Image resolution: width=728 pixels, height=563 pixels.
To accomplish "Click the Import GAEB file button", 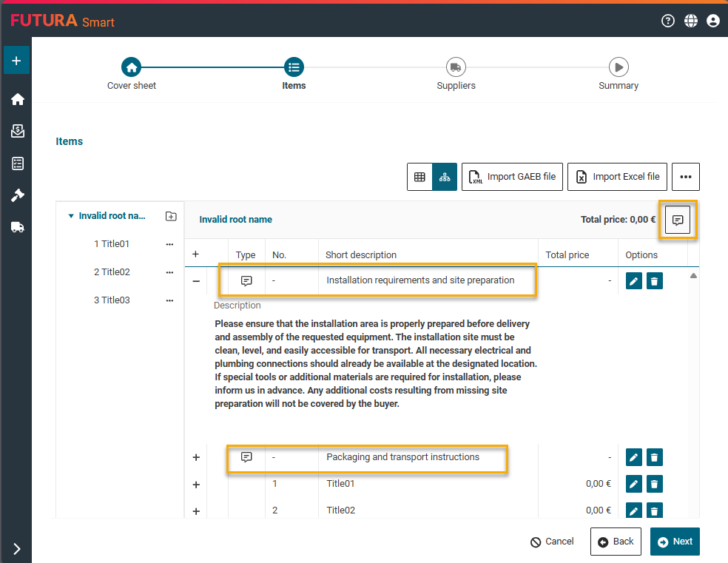I will 512,177.
